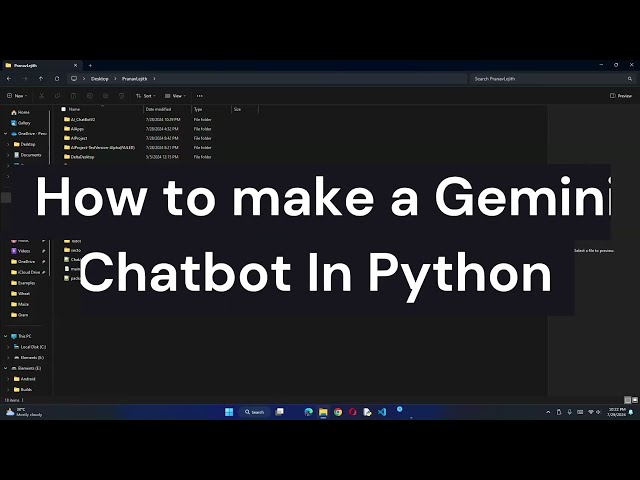This screenshot has height=480, width=640.
Task: Open Google Chrome from the taskbar
Action: click(x=338, y=412)
